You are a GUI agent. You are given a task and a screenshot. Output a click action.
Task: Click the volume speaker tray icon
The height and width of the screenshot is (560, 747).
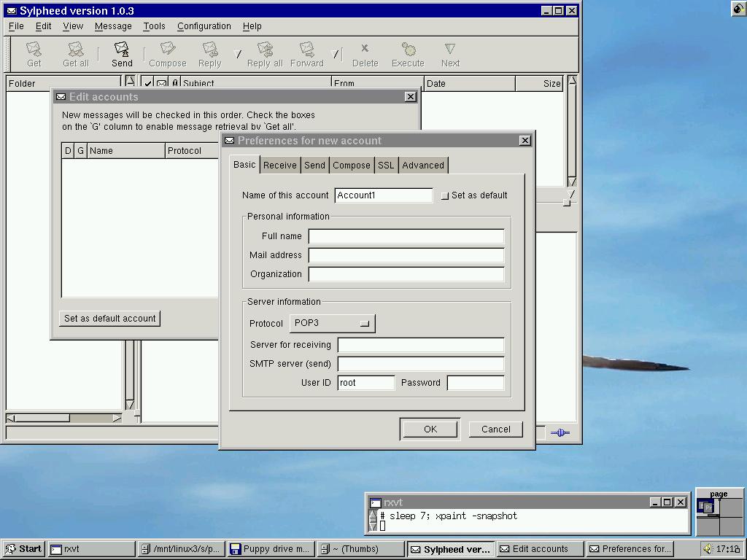pyautogui.click(x=708, y=549)
